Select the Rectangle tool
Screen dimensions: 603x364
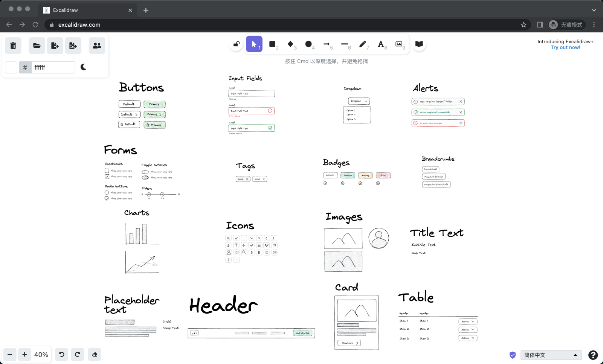(x=272, y=44)
